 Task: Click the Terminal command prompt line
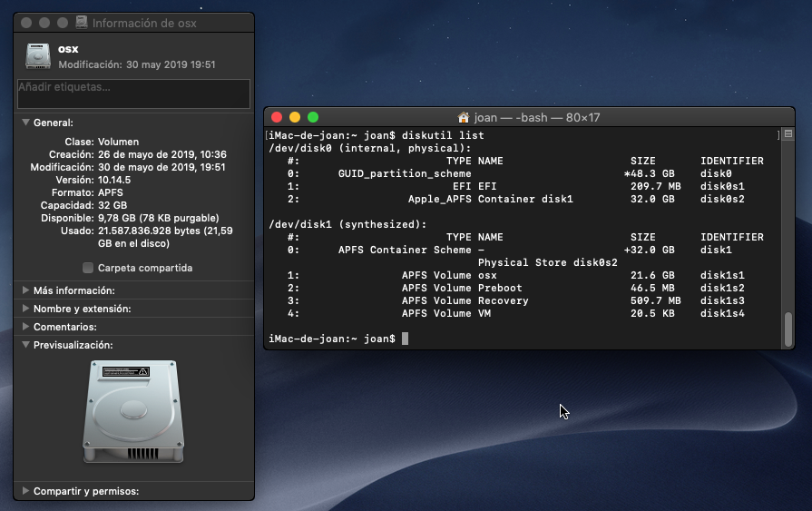pos(338,339)
